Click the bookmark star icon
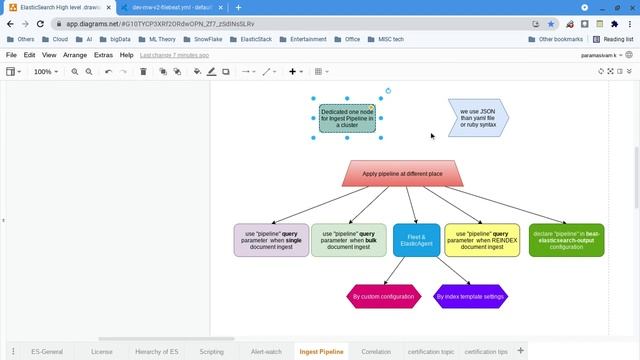Viewport: 640px width, 360px height. pyautogui.click(x=551, y=24)
